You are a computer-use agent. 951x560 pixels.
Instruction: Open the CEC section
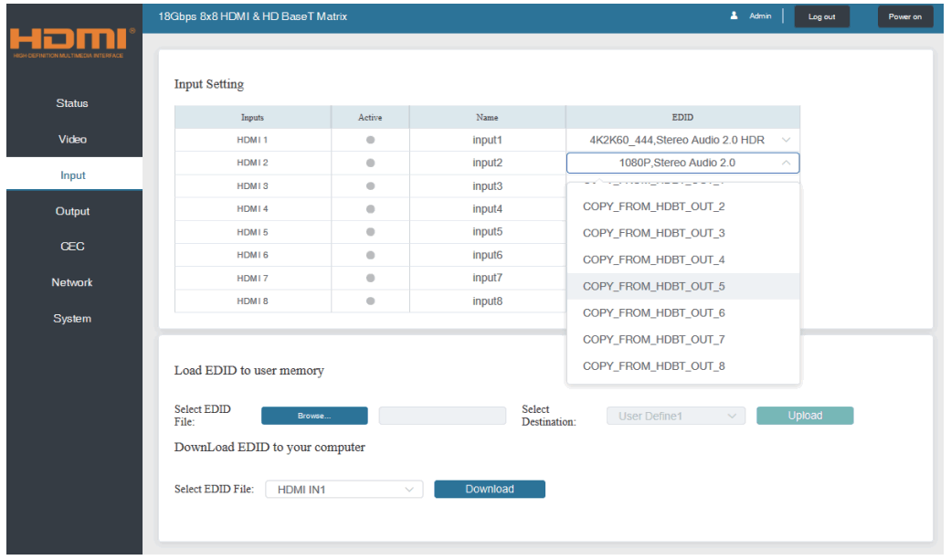click(71, 247)
